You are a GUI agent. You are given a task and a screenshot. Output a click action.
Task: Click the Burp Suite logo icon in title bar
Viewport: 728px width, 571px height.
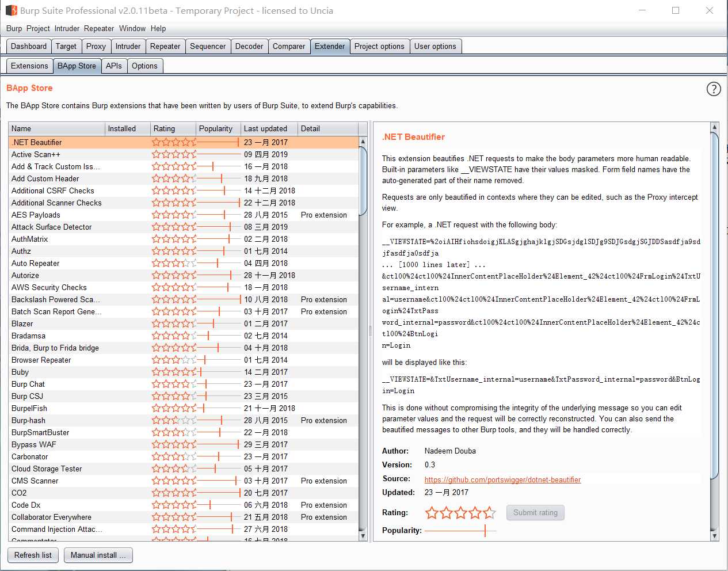click(x=10, y=10)
